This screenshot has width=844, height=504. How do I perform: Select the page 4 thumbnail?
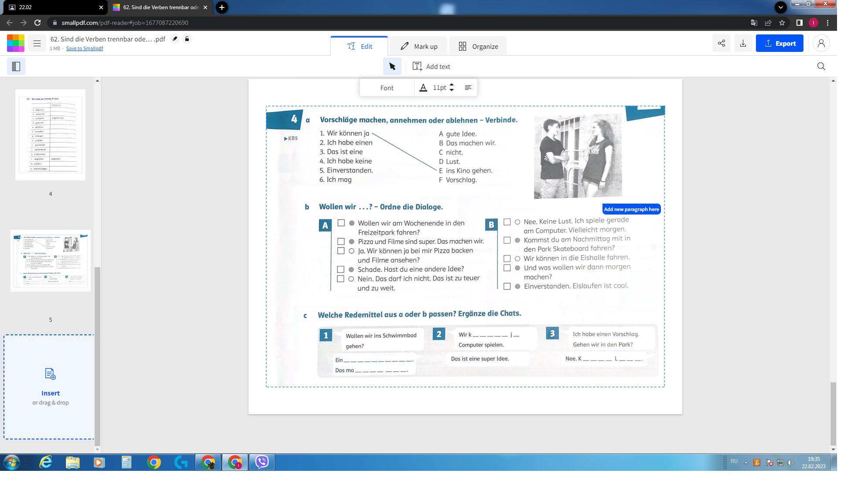pyautogui.click(x=51, y=135)
